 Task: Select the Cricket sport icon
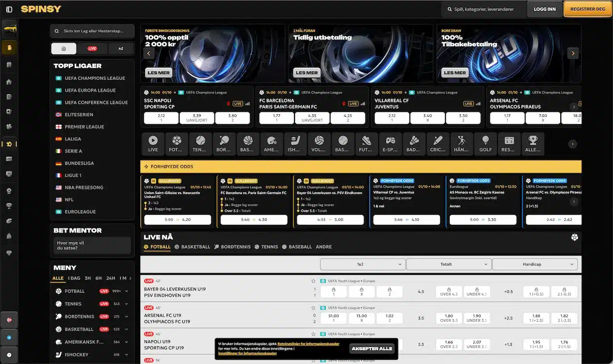click(438, 144)
